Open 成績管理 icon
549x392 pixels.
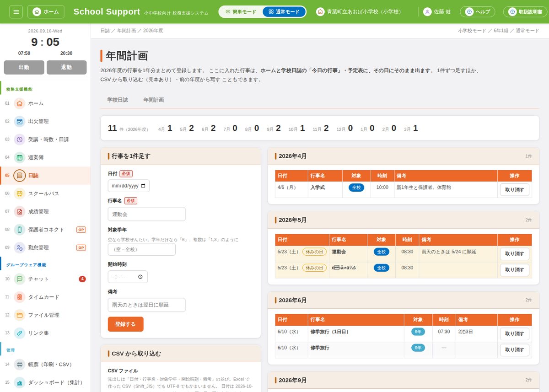point(19,211)
